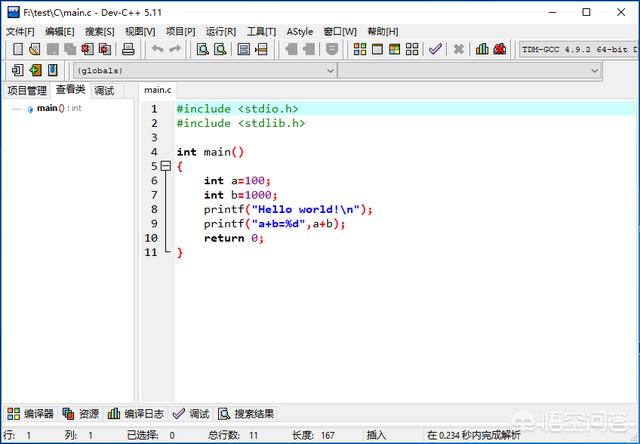
Task: Open the TDM-GCC 4.9.2 compiler selector
Action: coord(578,49)
